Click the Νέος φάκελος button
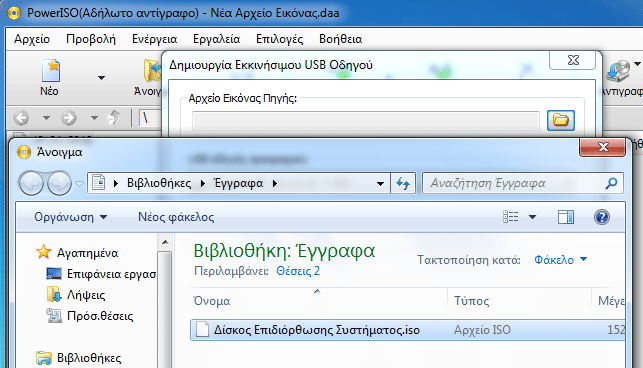The width and height of the screenshot is (643, 368). 176,217
